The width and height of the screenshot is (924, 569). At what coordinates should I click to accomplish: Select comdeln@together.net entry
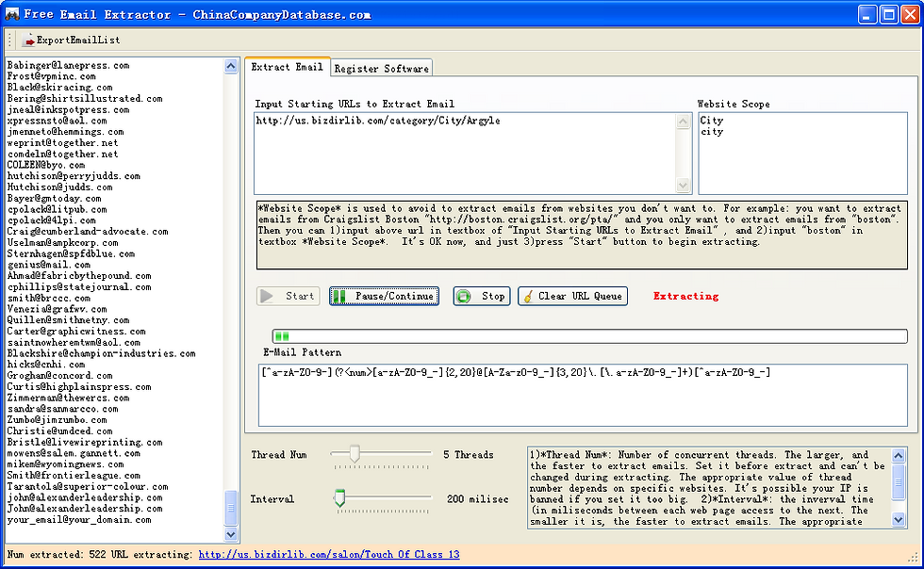coord(62,154)
